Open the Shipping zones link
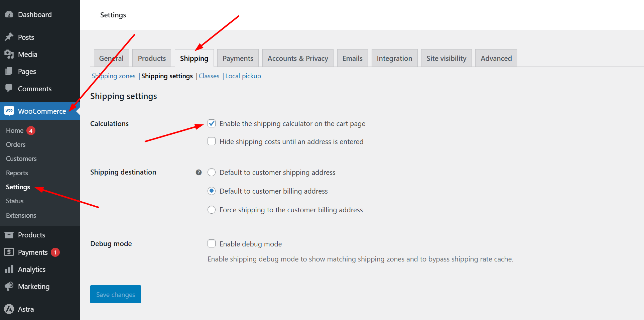Screen dimensions: 644x320 coord(114,76)
